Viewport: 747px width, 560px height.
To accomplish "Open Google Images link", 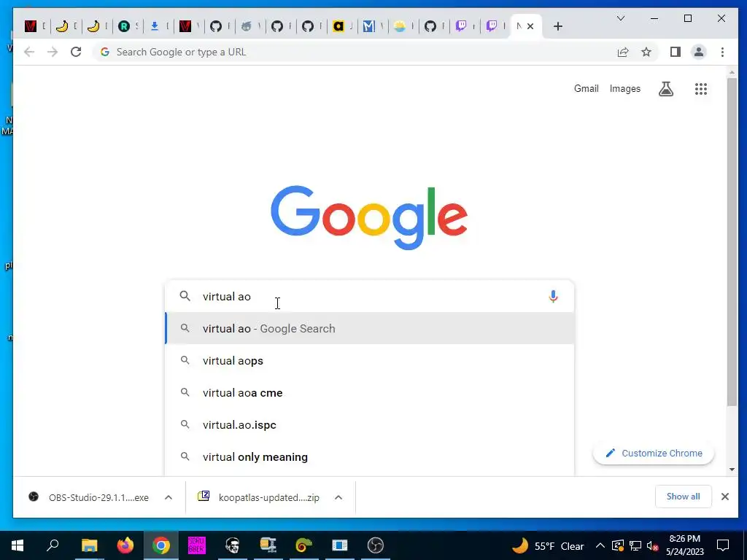I will tap(625, 88).
